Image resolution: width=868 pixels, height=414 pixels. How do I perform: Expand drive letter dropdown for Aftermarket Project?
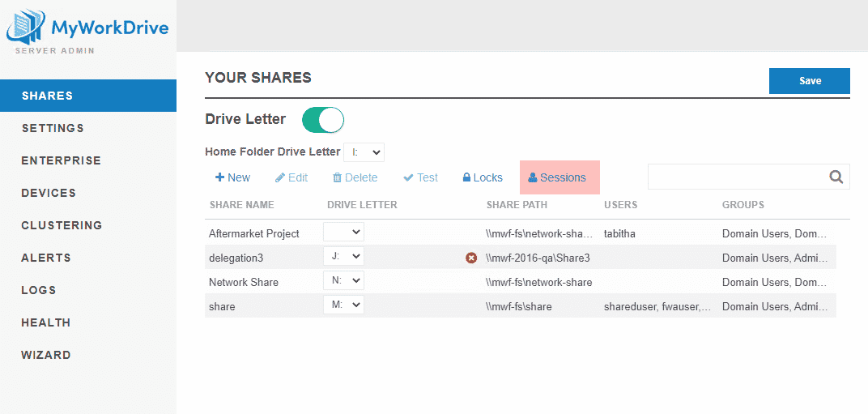(x=343, y=233)
